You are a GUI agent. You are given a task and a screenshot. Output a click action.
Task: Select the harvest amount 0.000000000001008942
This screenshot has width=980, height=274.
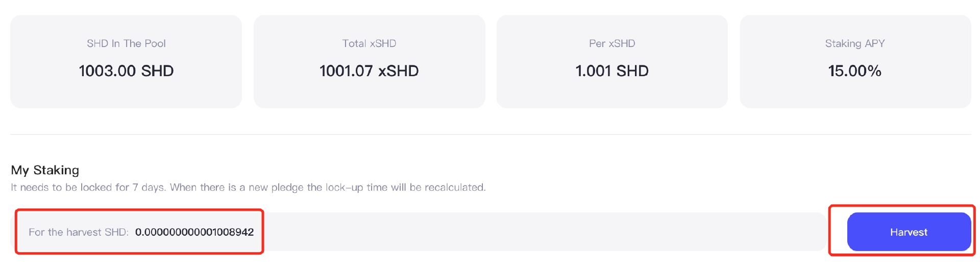(x=194, y=232)
